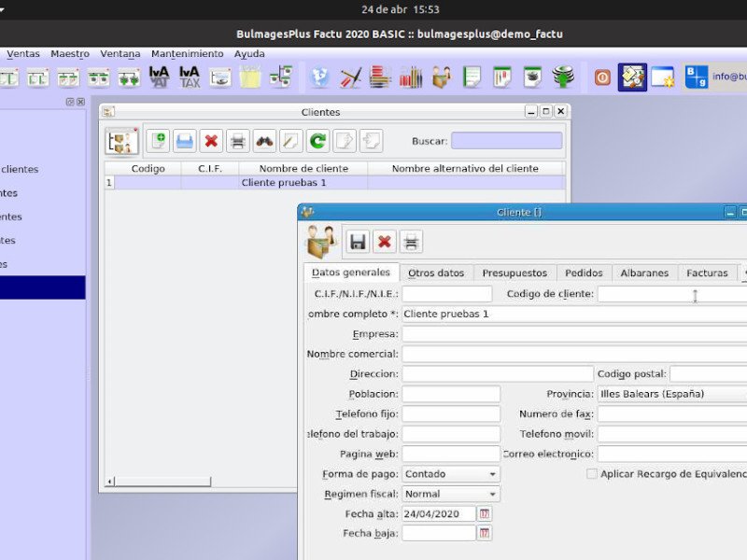Open the Provincia dropdown
The image size is (747, 560).
coord(672,394)
